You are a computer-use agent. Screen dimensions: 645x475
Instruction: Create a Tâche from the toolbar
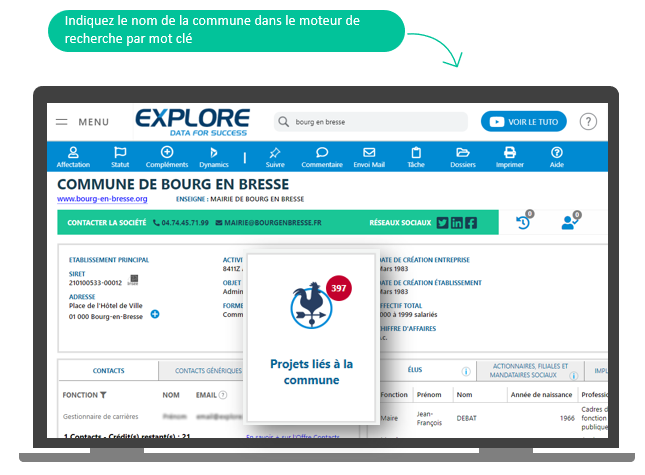416,157
